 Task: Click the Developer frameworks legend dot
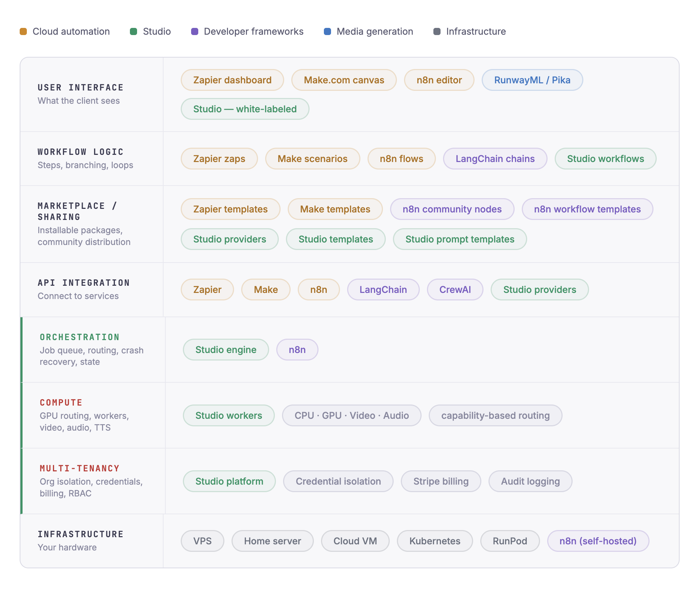coord(194,31)
